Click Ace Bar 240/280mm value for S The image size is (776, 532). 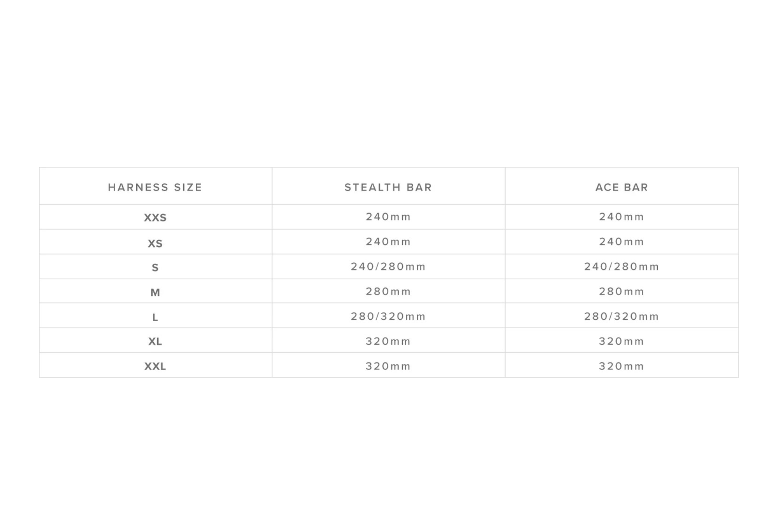(622, 267)
